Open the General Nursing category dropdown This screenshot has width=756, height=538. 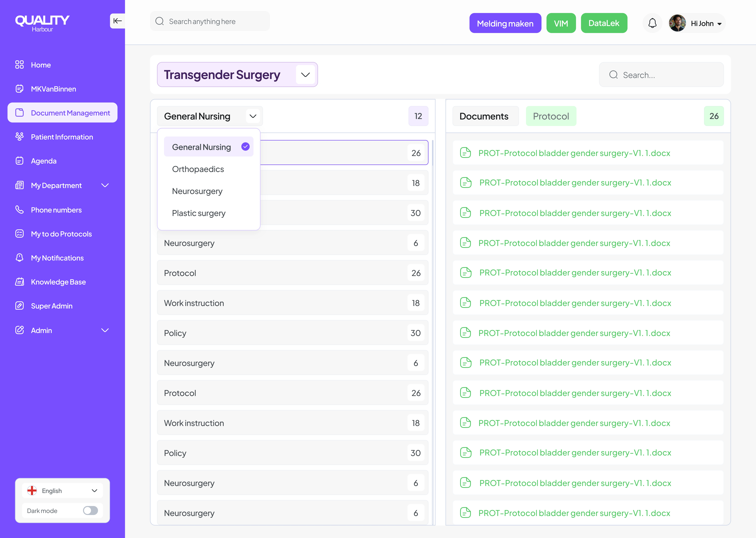point(253,116)
